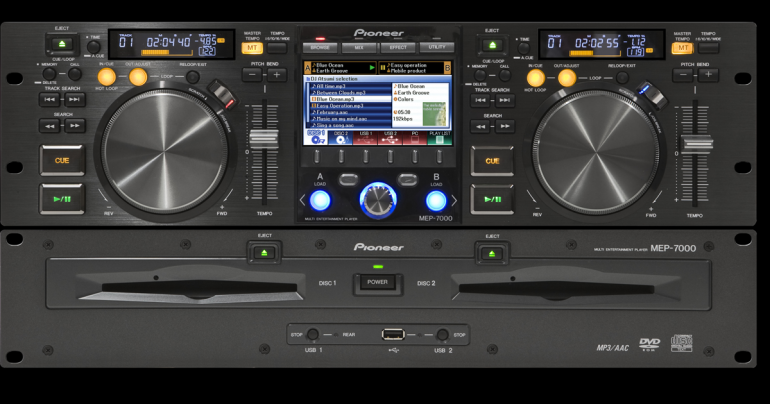This screenshot has width=770, height=404.
Task: Load track to deck A with blue LOAD button
Action: click(x=320, y=200)
